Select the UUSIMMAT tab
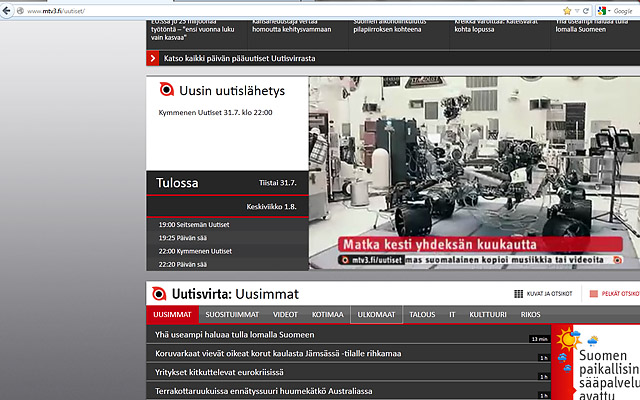This screenshot has height=400, width=640. pyautogui.click(x=172, y=315)
